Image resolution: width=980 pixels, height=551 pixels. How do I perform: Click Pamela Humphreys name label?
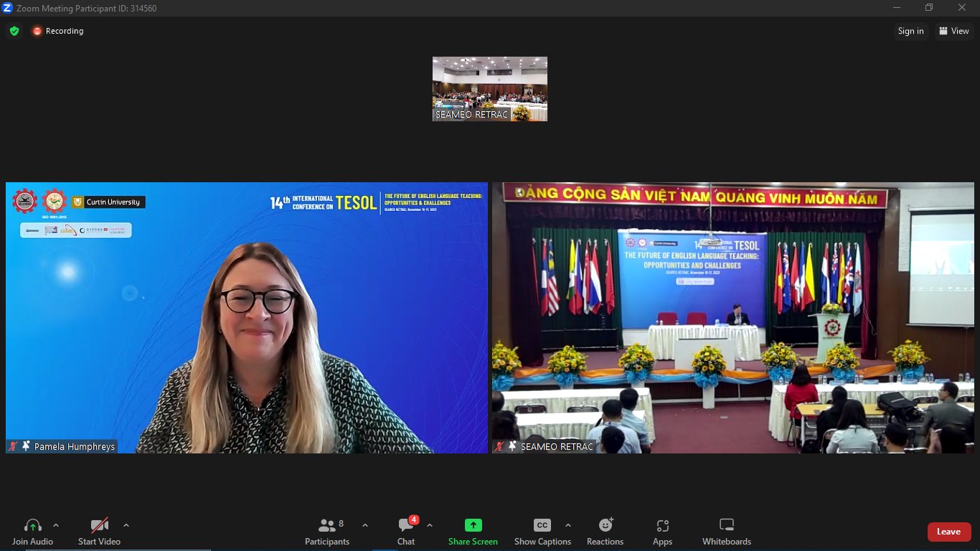point(75,446)
